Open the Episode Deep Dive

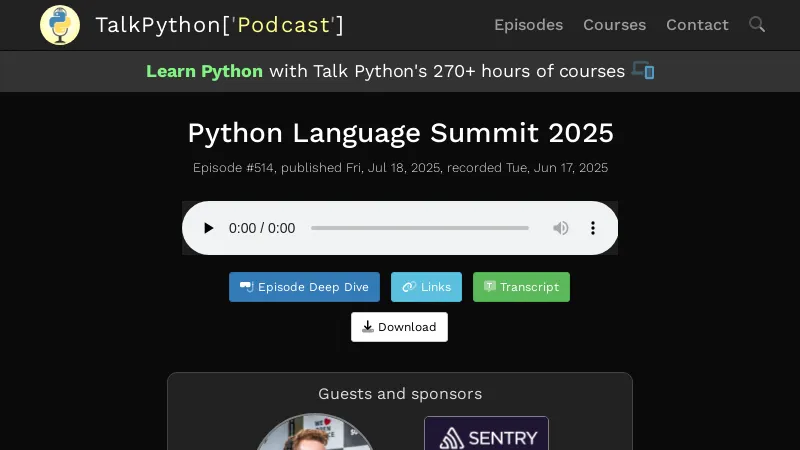[304, 287]
